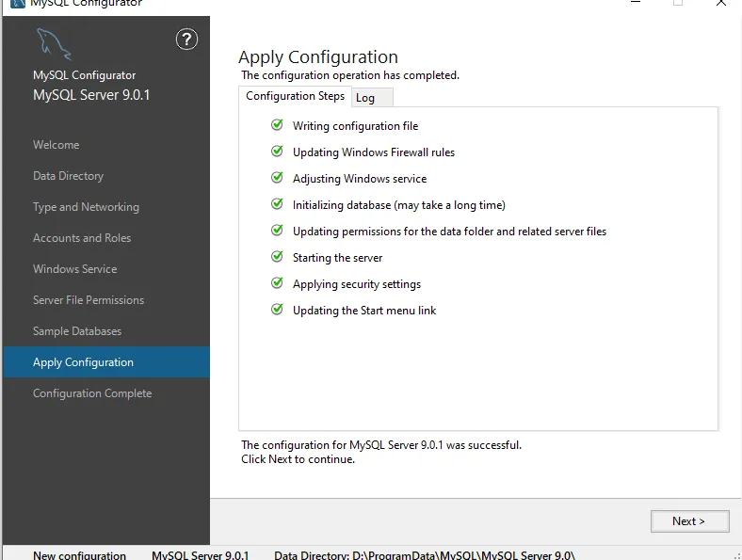Click the check icon beside Applying security settings
This screenshot has width=742, height=560.
coord(277,283)
